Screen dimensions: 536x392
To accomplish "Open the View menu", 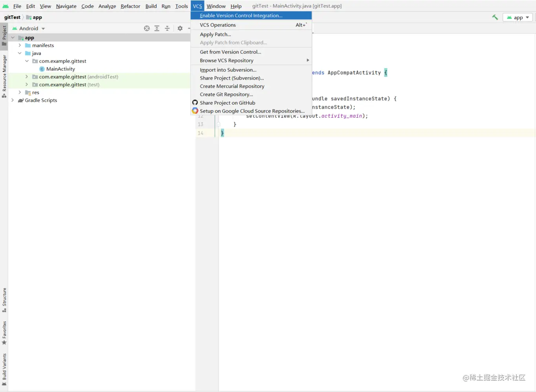I will click(x=46, y=6).
